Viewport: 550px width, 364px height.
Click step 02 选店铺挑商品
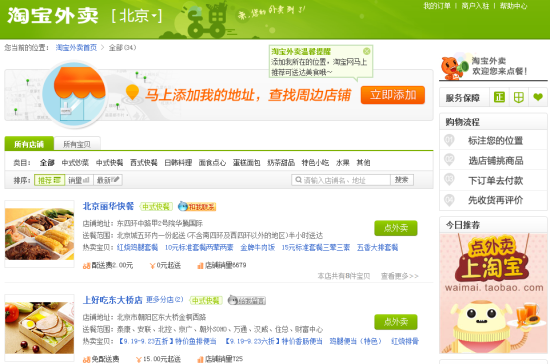(x=493, y=161)
